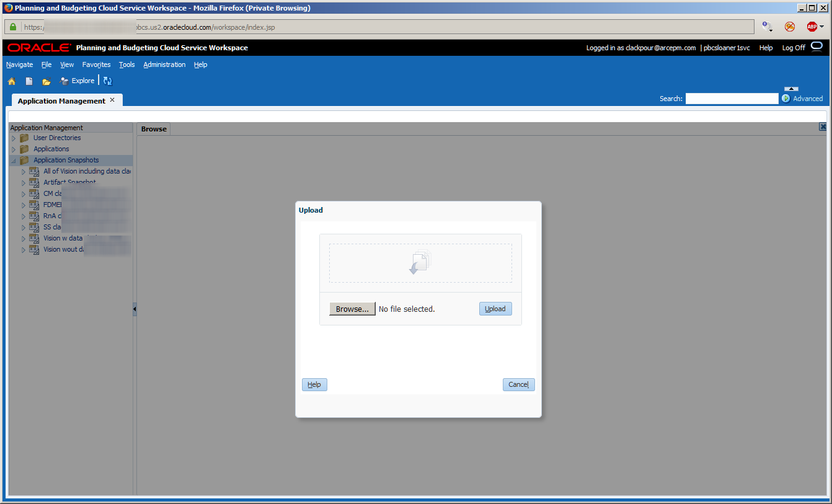
Task: Open the Favorites menu
Action: click(x=96, y=64)
